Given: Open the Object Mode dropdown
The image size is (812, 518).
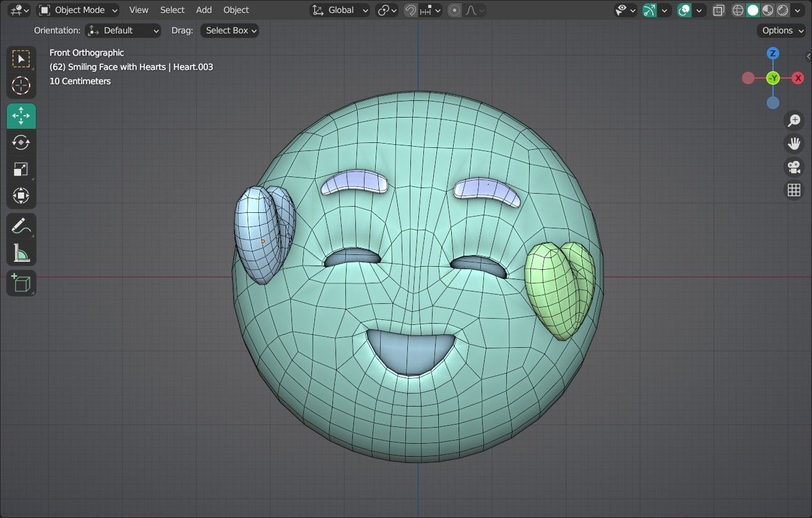Looking at the screenshot, I should (x=78, y=10).
